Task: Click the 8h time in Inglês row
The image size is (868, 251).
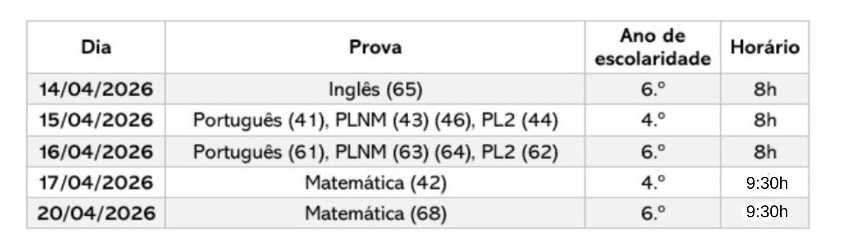Action: coord(765,89)
